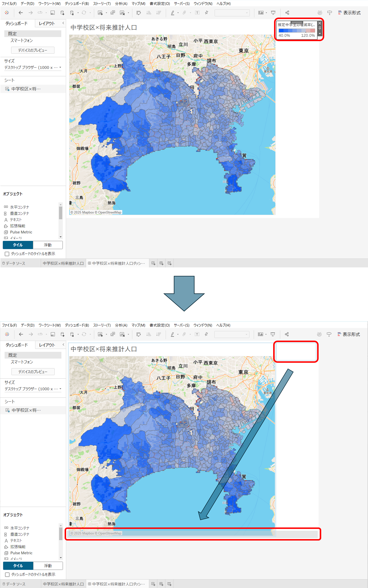Screen dimensions: 368x588
Task: Open データ ソース tab in upper window
Action: [x=14, y=263]
